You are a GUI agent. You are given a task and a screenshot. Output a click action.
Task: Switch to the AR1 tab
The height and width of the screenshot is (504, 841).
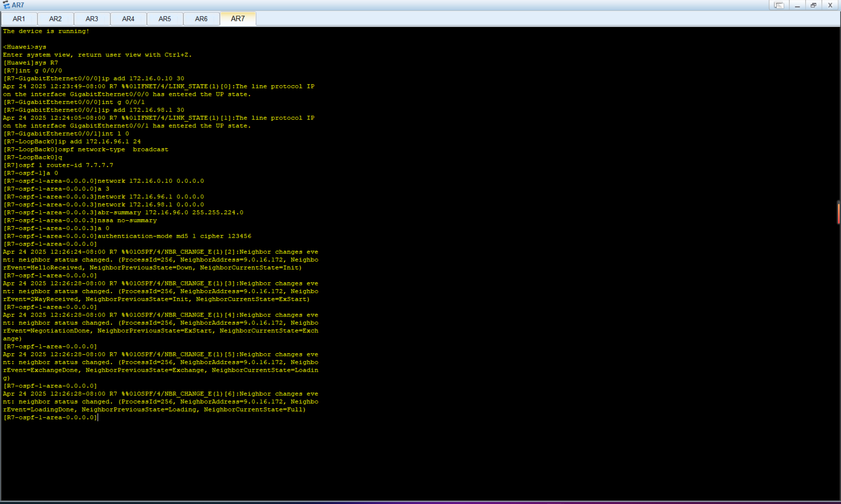[x=19, y=19]
